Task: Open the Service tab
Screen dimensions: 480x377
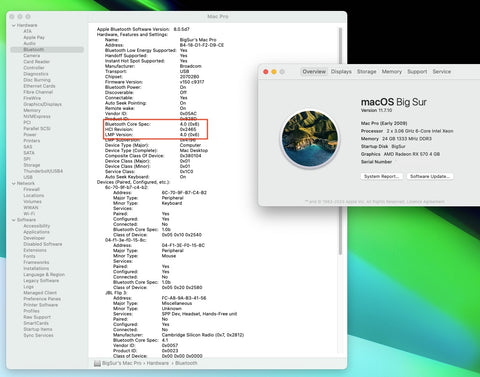Action: pos(442,72)
